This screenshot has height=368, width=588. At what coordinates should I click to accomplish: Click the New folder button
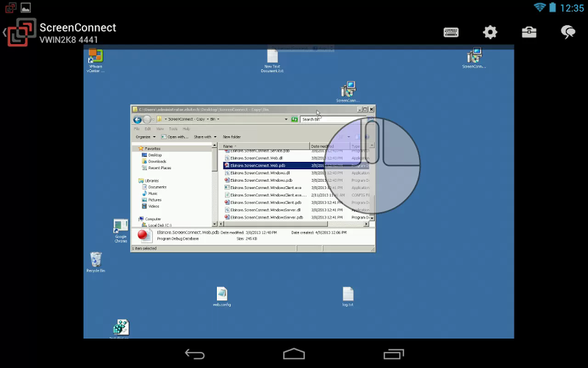pos(232,137)
